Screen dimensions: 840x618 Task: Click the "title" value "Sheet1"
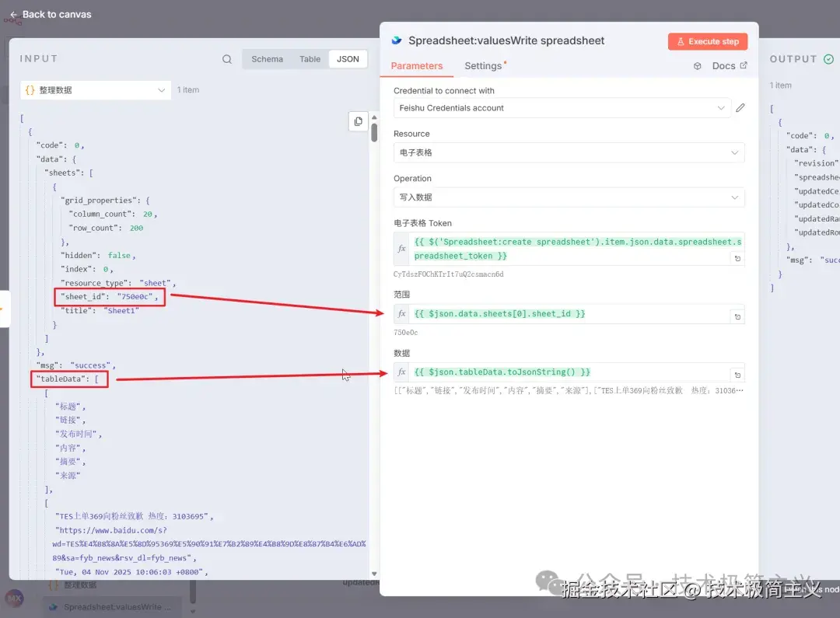point(121,311)
